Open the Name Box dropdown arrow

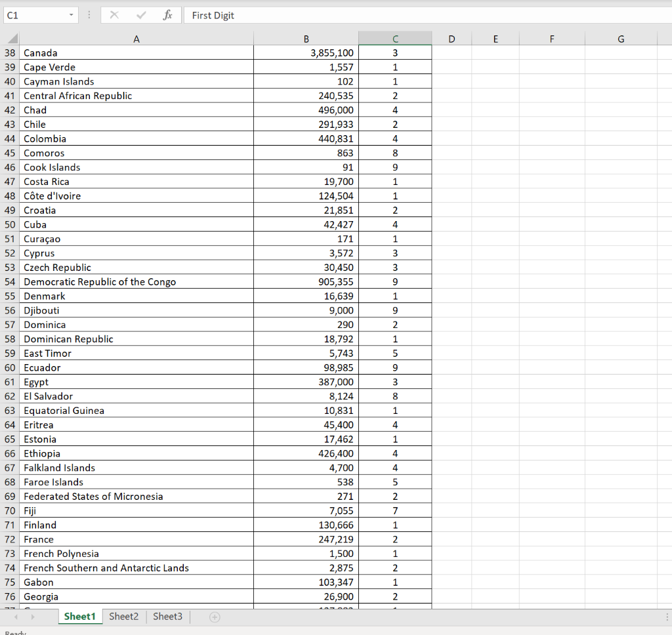(x=72, y=15)
